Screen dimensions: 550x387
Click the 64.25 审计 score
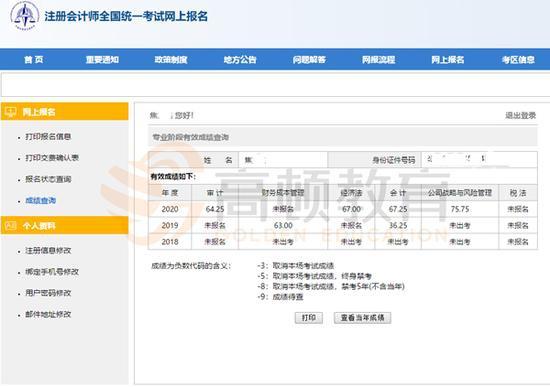tap(215, 209)
